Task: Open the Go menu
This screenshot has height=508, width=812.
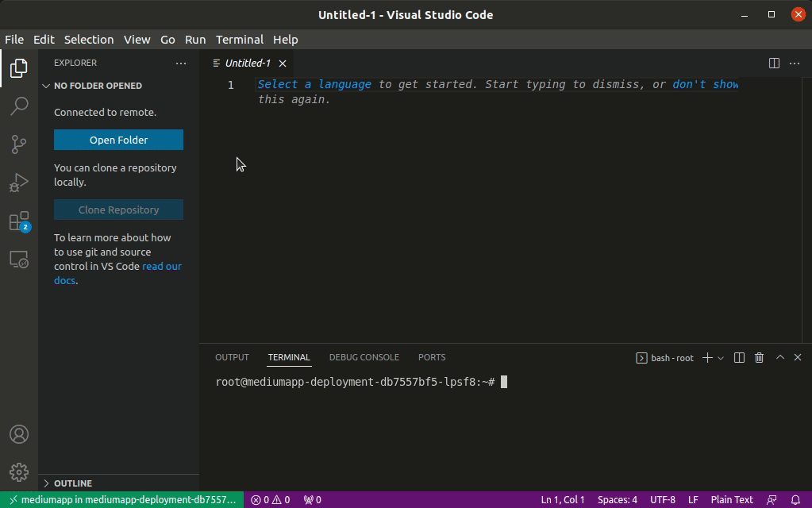Action: [167, 40]
